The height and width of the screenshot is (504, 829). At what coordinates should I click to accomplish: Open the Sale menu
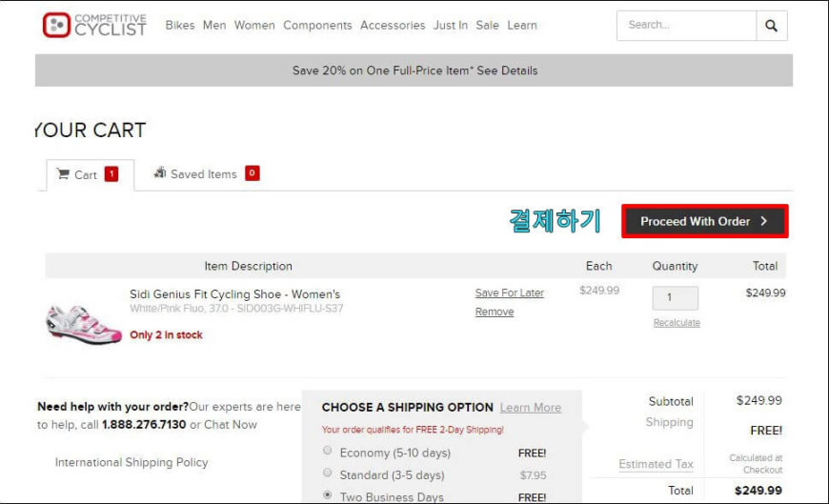pyautogui.click(x=487, y=25)
